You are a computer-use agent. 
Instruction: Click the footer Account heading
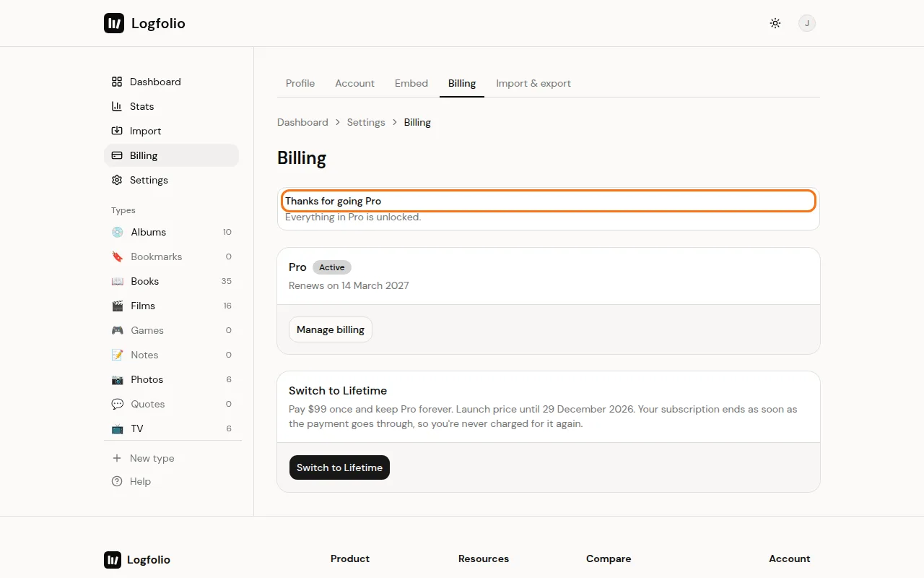pos(790,558)
